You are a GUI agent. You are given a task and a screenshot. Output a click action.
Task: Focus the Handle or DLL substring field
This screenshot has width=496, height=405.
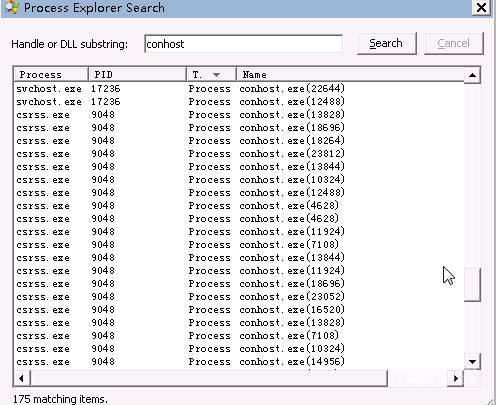tap(243, 44)
